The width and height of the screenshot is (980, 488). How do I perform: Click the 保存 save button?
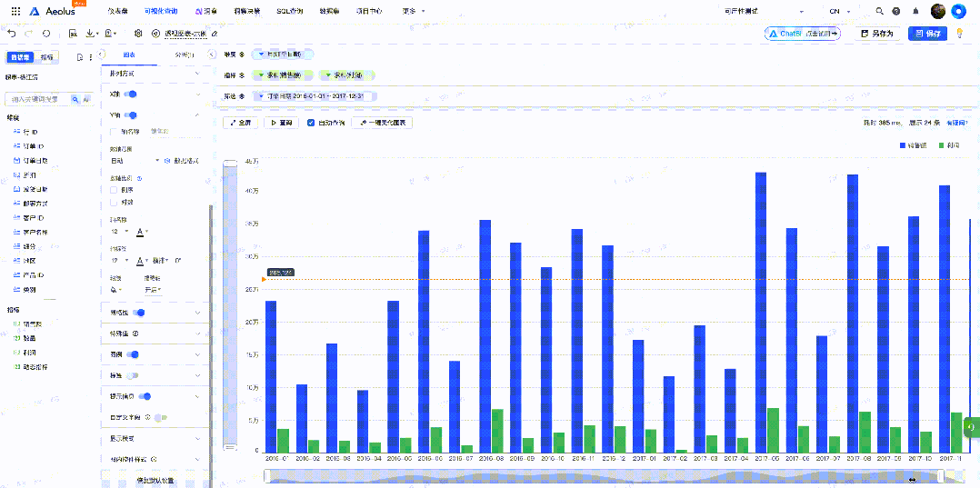tap(928, 34)
